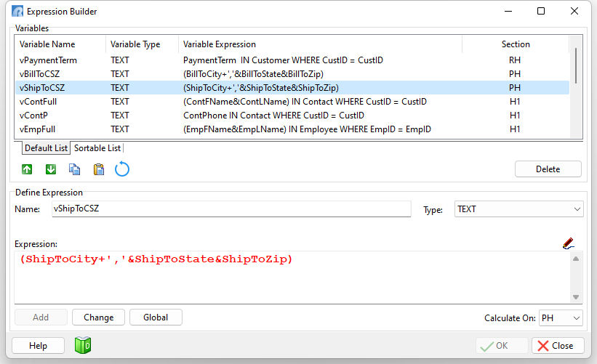The height and width of the screenshot is (364, 597).
Task: Switch to the Sortable List tab
Action: 97,148
